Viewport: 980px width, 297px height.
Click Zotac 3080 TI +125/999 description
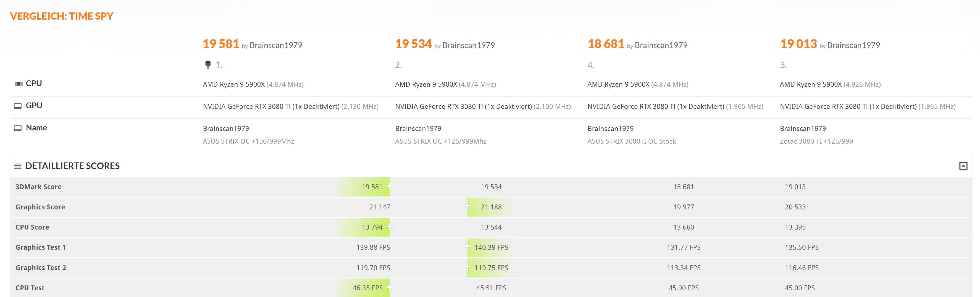816,141
